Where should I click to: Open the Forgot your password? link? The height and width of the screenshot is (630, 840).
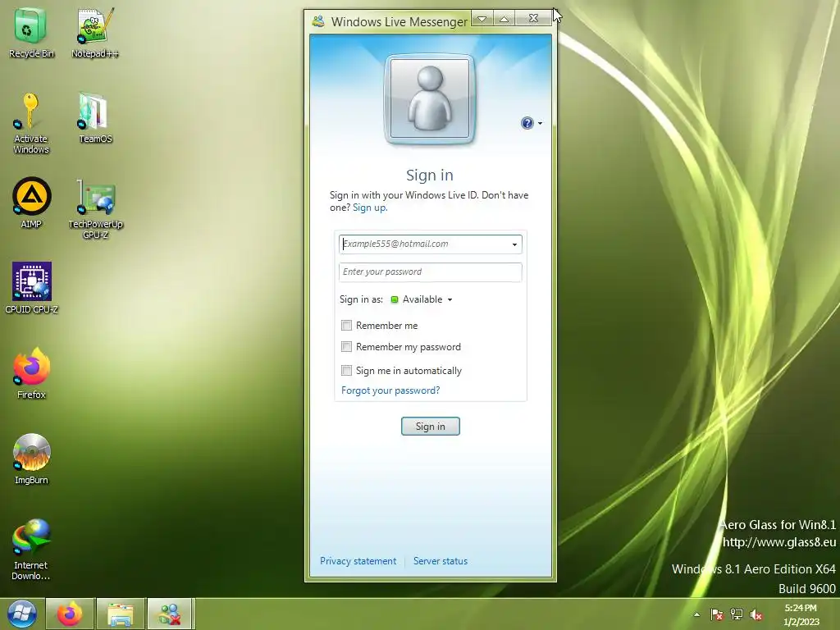click(x=390, y=390)
